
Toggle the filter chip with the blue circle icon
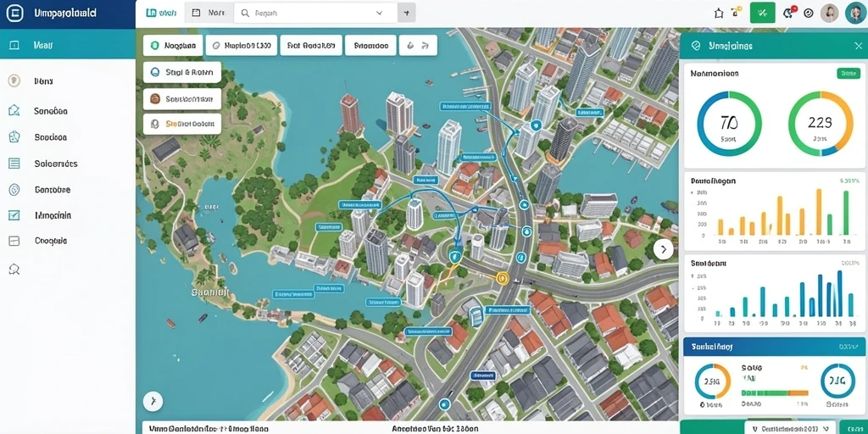(x=182, y=72)
